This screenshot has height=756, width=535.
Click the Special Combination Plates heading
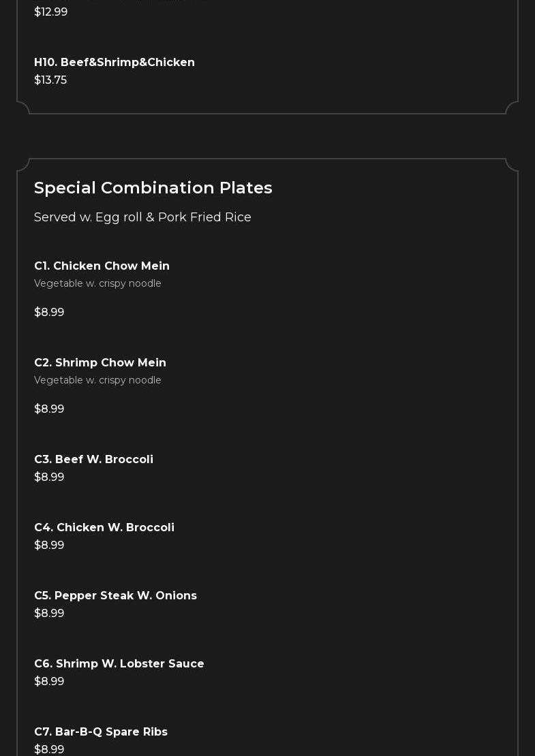tap(153, 187)
